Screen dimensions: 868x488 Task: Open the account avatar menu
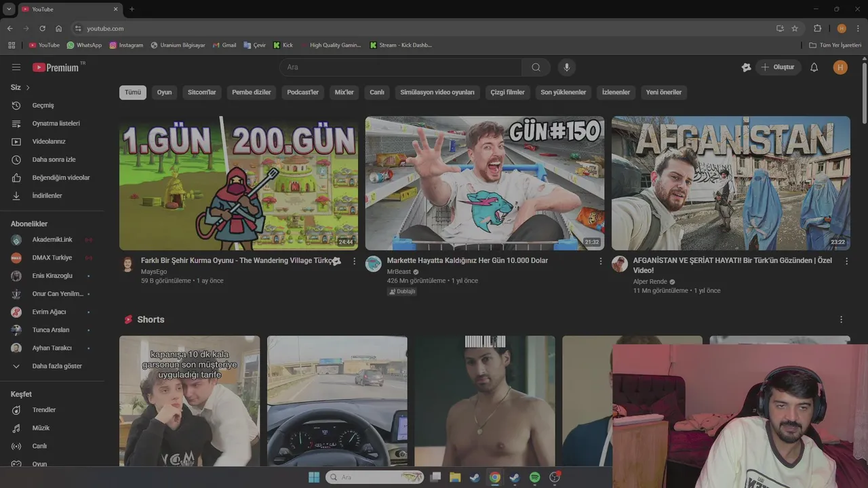pos(840,67)
